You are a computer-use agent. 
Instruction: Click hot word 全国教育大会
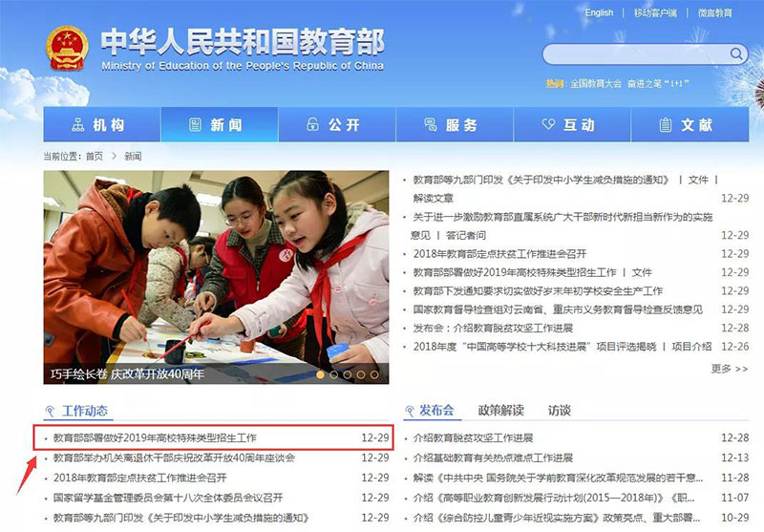click(x=596, y=84)
